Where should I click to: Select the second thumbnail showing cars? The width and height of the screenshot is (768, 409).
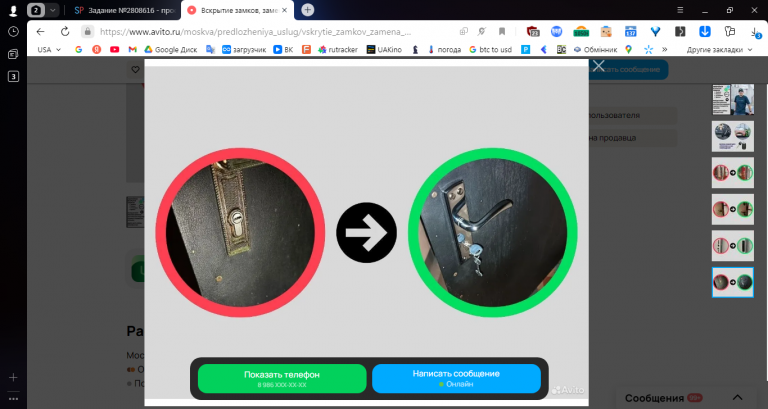733,136
